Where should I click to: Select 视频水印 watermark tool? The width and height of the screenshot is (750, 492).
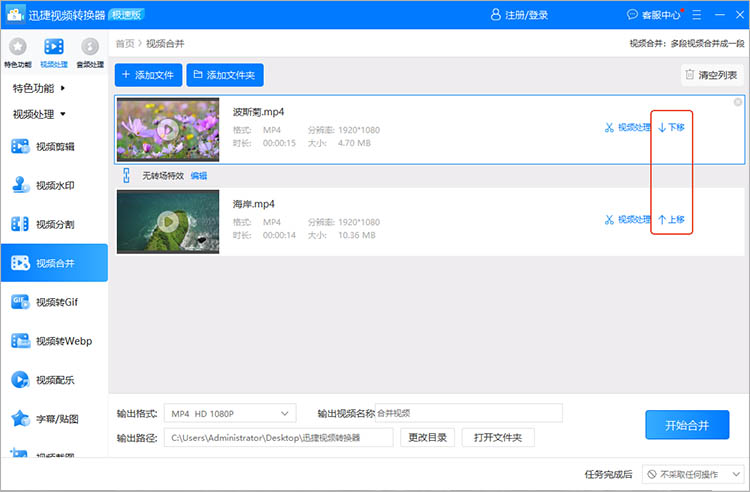click(54, 185)
